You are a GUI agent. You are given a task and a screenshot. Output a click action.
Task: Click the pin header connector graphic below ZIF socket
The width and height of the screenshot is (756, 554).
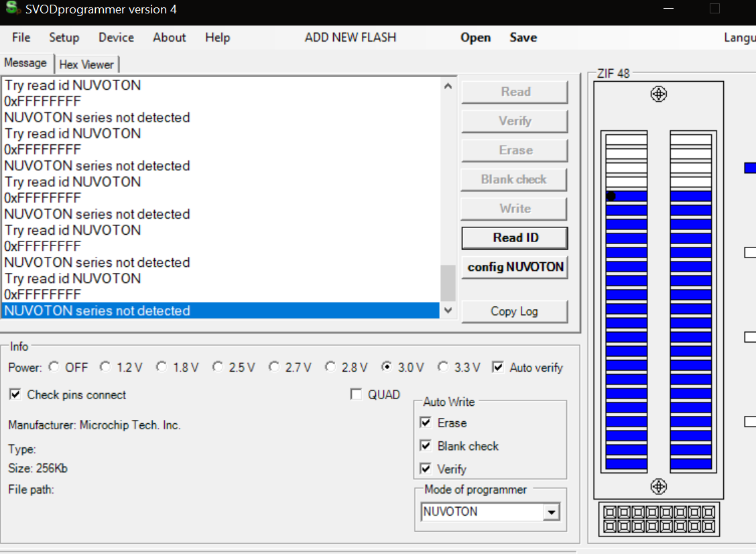point(659,519)
